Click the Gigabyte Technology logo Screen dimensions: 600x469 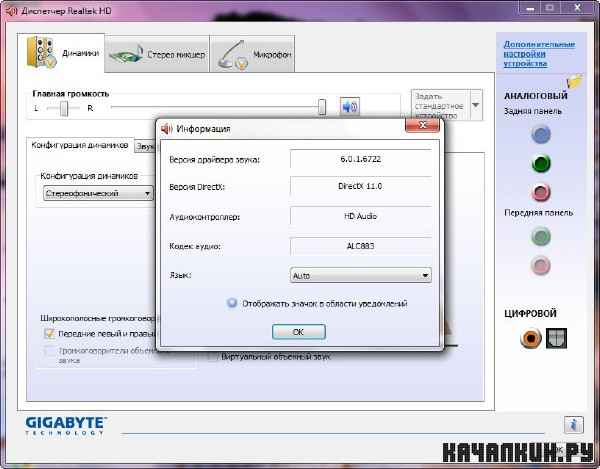tap(65, 426)
